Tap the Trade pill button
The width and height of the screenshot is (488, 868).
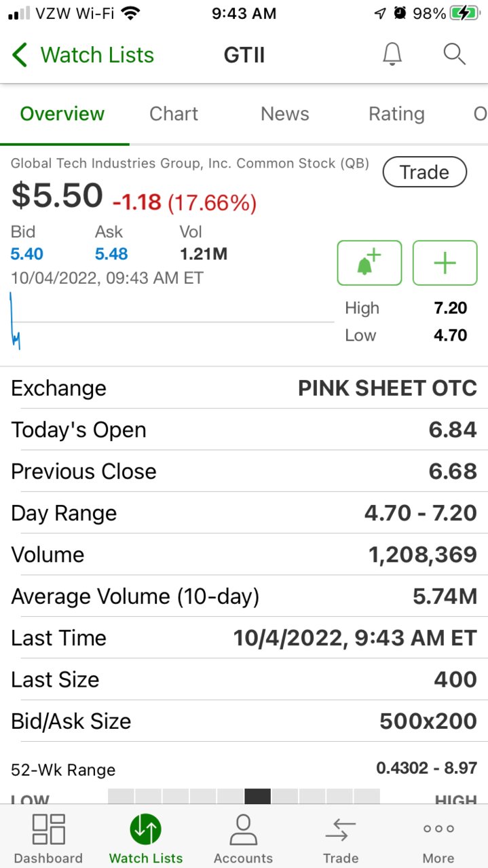click(x=425, y=172)
